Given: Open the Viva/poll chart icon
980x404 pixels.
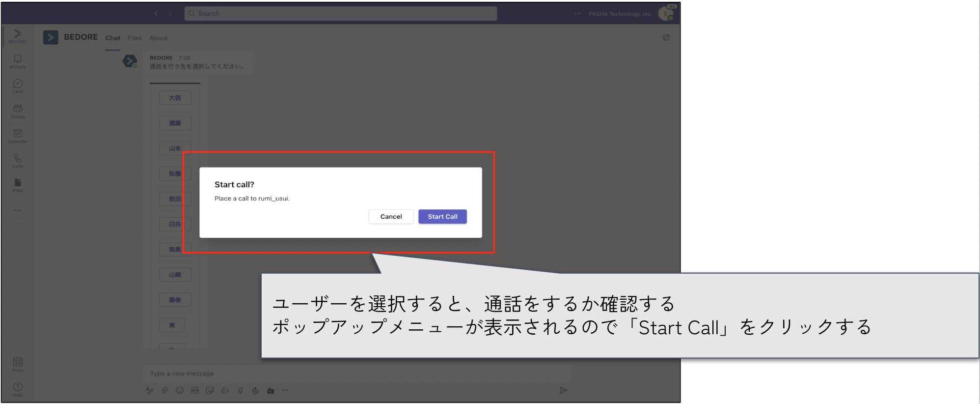Looking at the screenshot, I should (271, 391).
